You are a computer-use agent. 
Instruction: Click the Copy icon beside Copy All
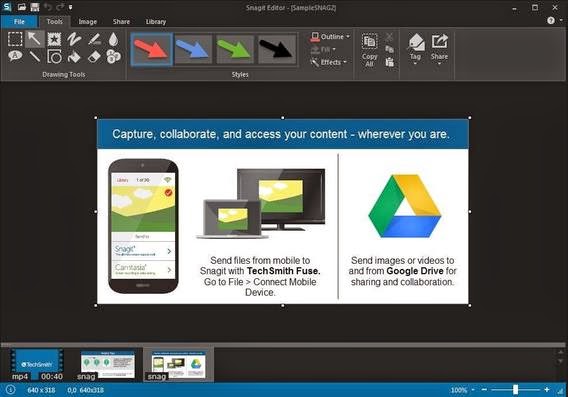point(389,49)
